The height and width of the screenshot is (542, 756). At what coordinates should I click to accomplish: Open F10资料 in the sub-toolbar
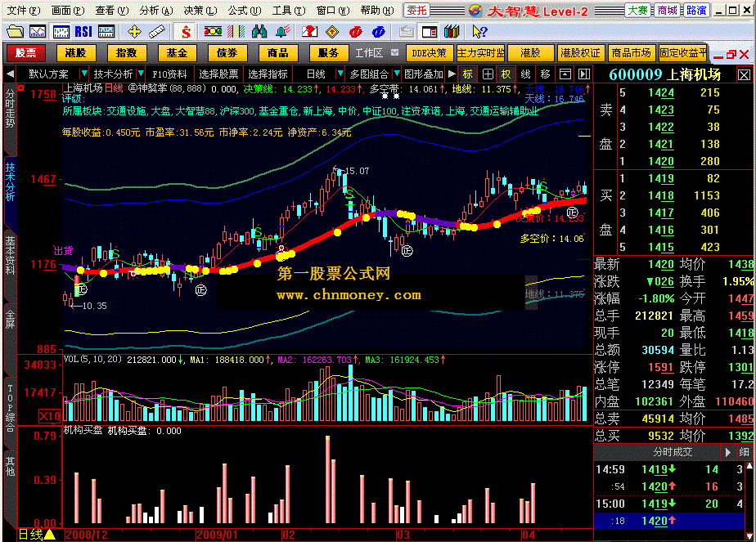[169, 74]
